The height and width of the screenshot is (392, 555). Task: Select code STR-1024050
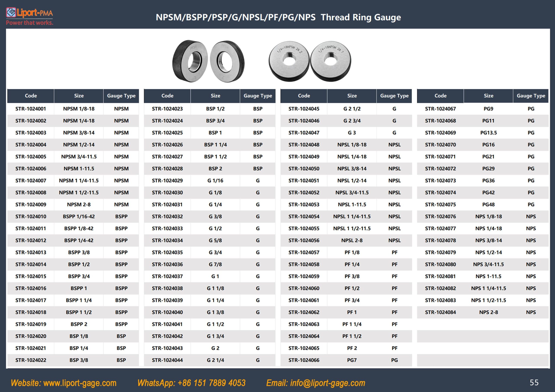(x=304, y=168)
